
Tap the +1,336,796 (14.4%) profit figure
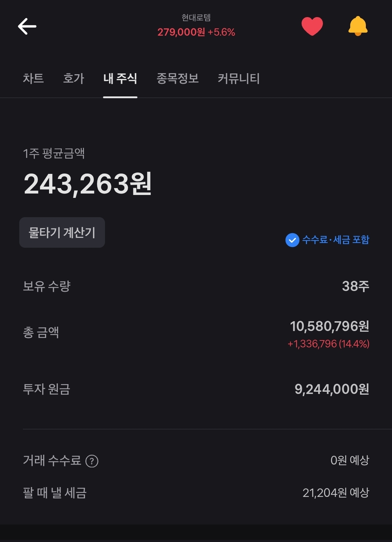tap(328, 344)
